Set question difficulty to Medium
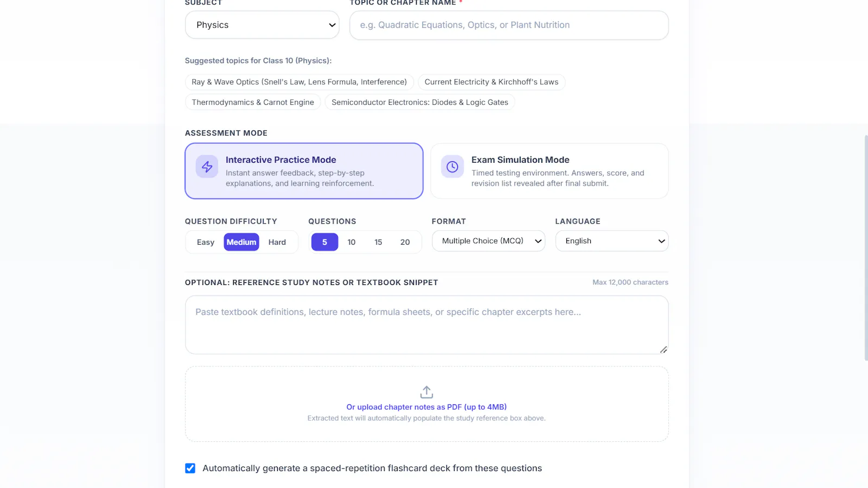Screen dimensions: 868x488 pyautogui.click(x=241, y=242)
